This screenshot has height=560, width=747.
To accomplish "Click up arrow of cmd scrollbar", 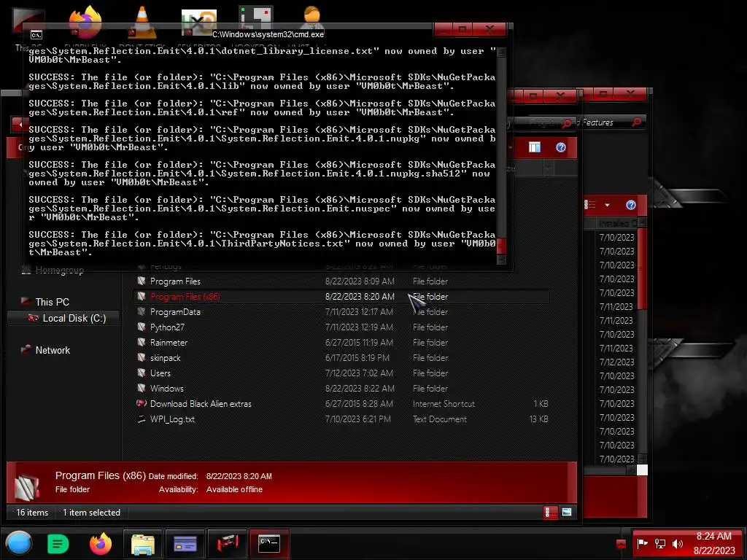I will coord(501,52).
